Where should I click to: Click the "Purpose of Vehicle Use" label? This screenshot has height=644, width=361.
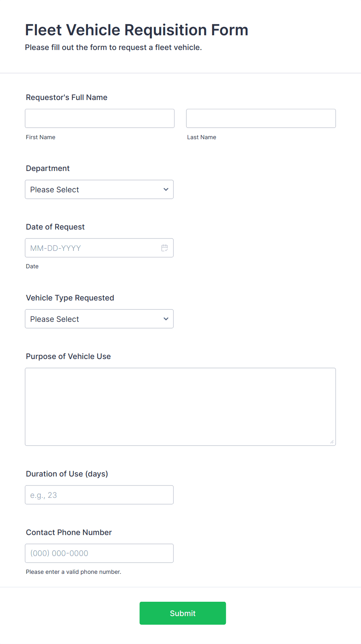click(x=68, y=356)
